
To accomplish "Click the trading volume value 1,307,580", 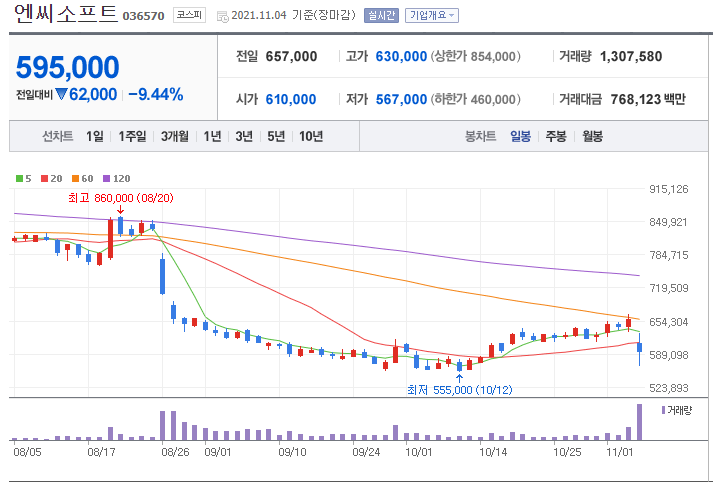I will click(x=631, y=56).
